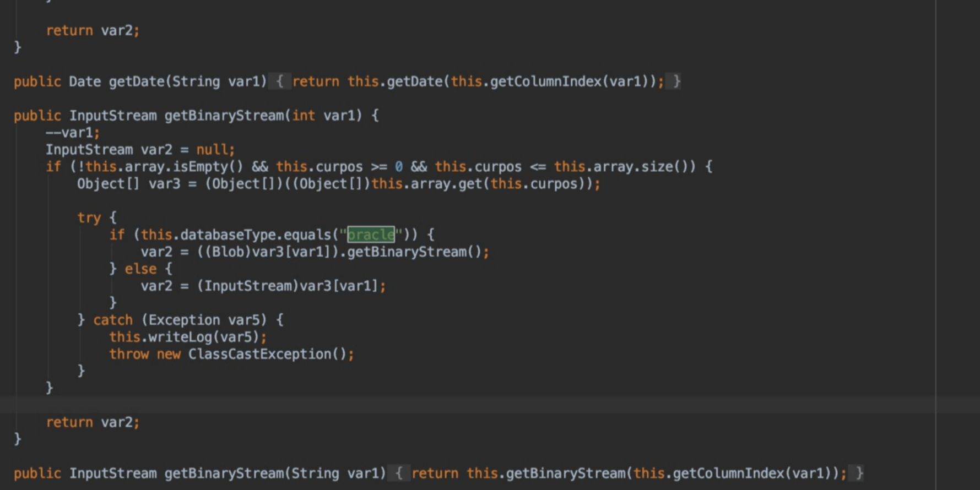Click ClassCastException in the throw statement
This screenshot has width=980, height=490.
point(259,354)
